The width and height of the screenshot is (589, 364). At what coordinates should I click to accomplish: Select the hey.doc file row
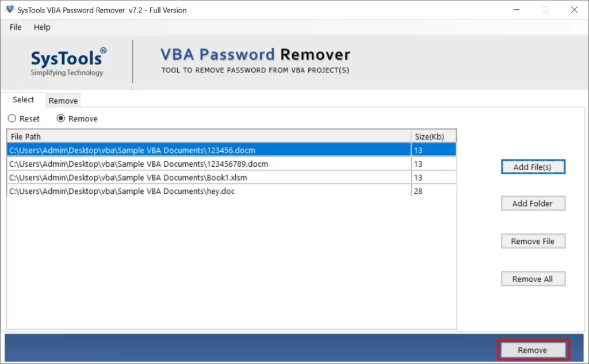231,191
